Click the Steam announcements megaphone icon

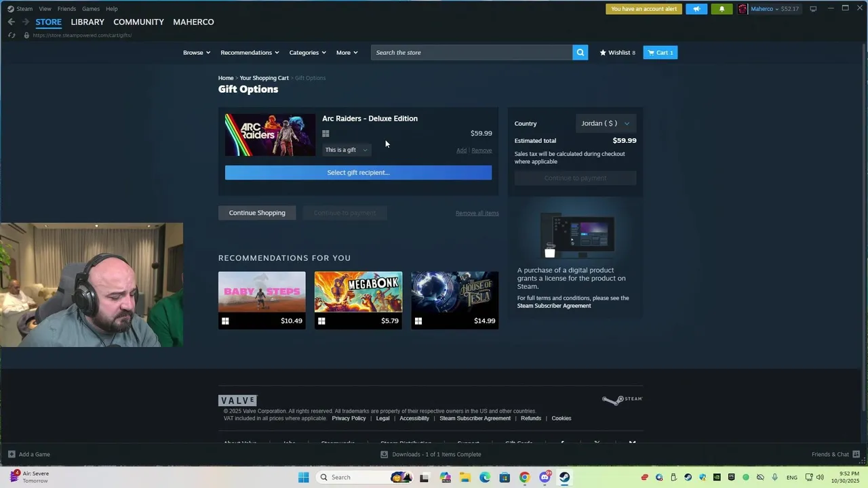[696, 9]
